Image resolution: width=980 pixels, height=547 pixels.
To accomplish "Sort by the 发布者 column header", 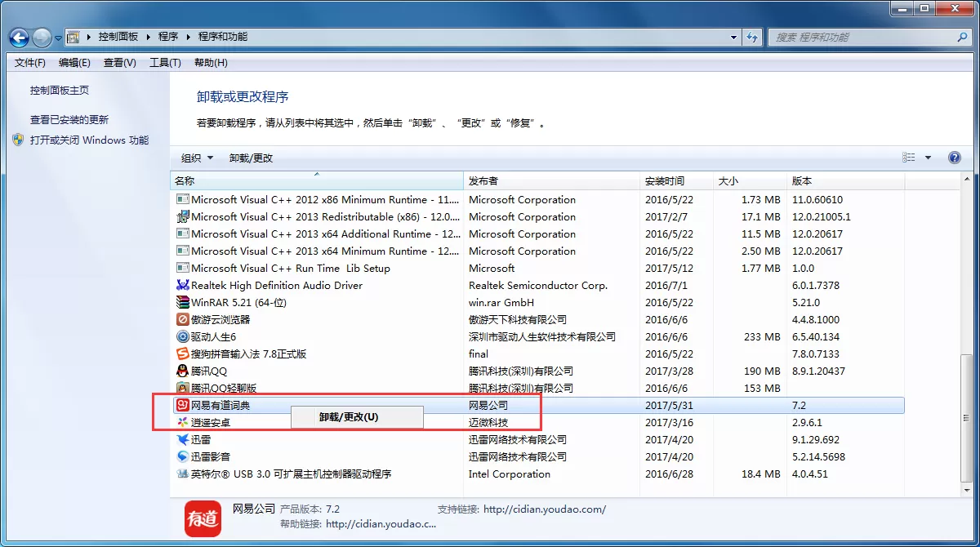I will click(551, 181).
